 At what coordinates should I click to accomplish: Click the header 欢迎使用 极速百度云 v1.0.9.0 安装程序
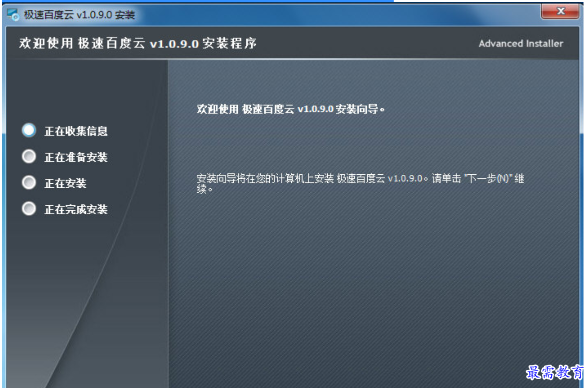138,43
